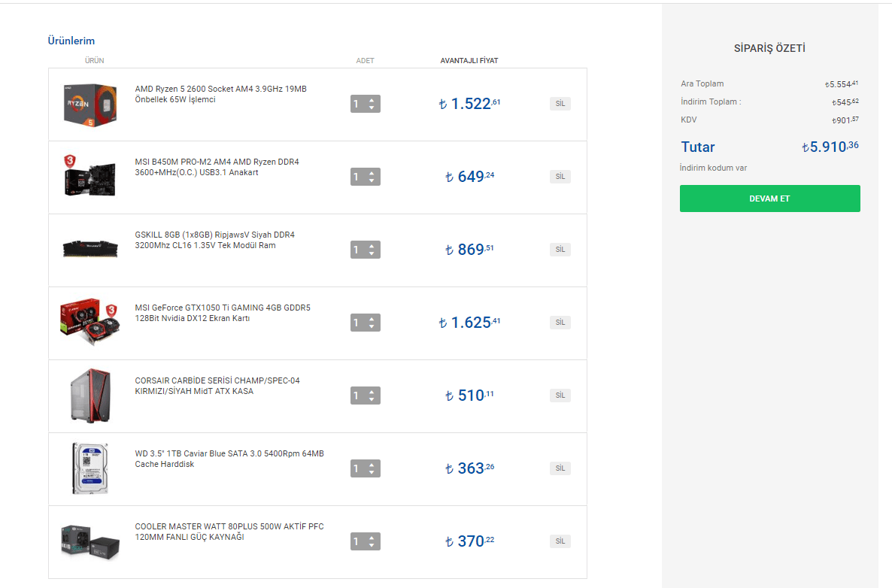892x588 pixels.
Task: Open WD Caviar Blue Harddisk title
Action: pyautogui.click(x=229, y=459)
